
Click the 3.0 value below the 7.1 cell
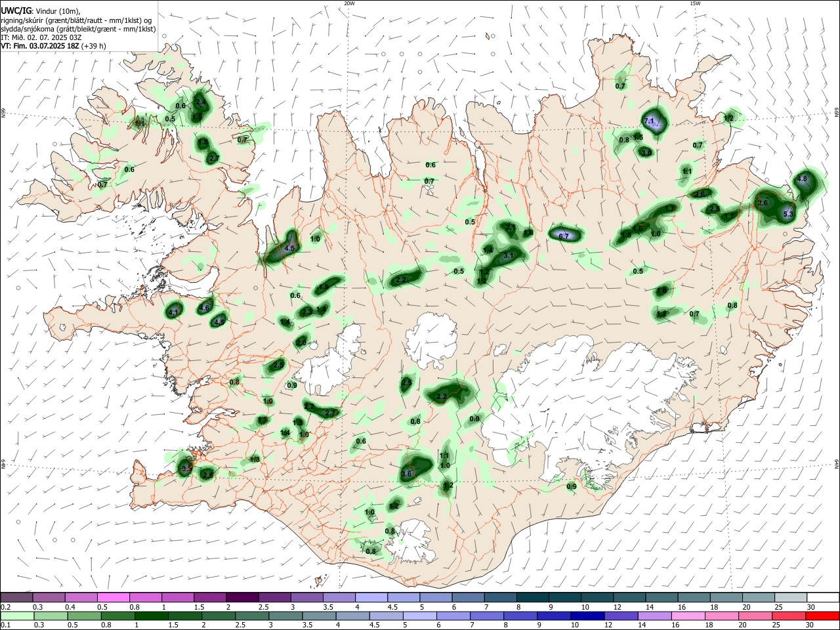[646, 152]
